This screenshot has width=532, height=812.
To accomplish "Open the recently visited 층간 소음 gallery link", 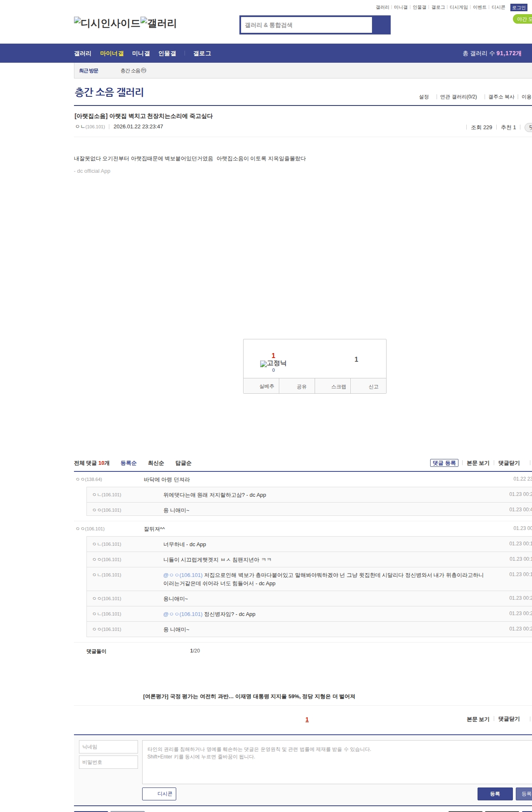I will pyautogui.click(x=133, y=71).
